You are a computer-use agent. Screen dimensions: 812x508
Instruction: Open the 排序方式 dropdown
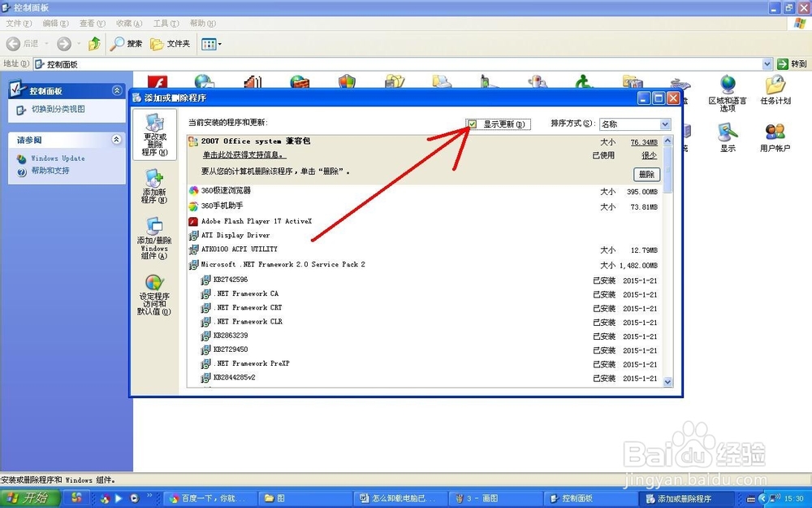pyautogui.click(x=665, y=124)
